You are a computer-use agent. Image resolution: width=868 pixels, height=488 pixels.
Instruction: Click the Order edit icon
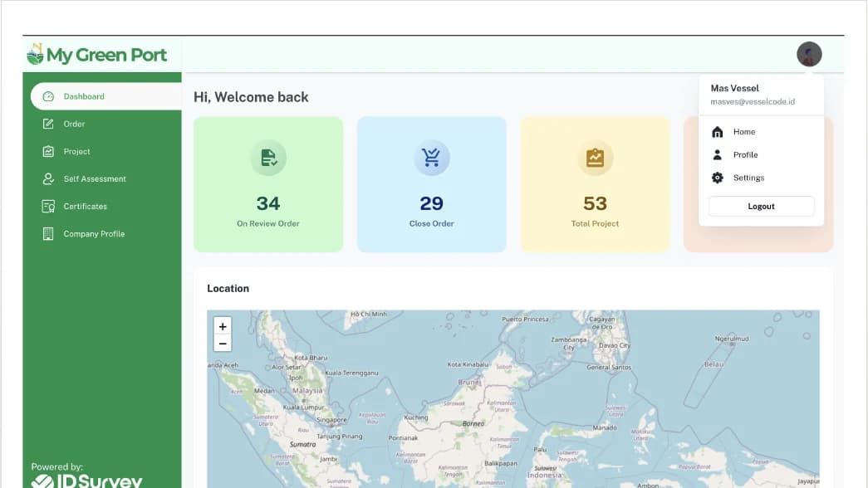coord(48,124)
